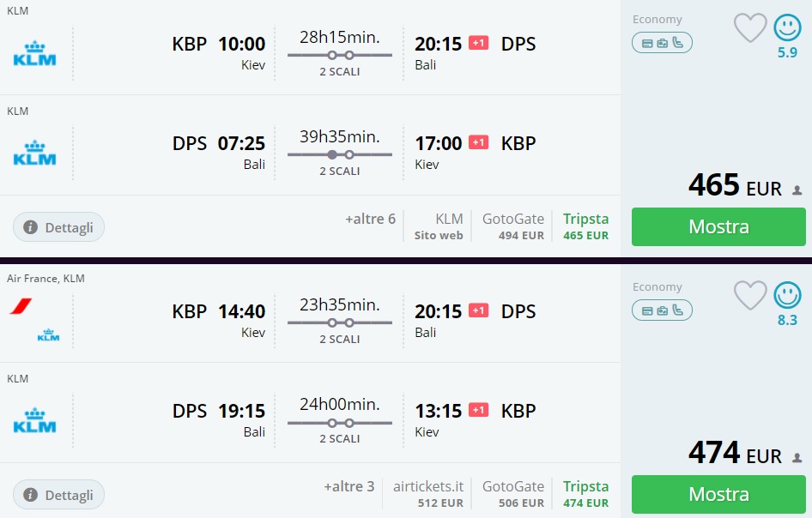Expand the +altre 3 additional offers

[x=349, y=486]
